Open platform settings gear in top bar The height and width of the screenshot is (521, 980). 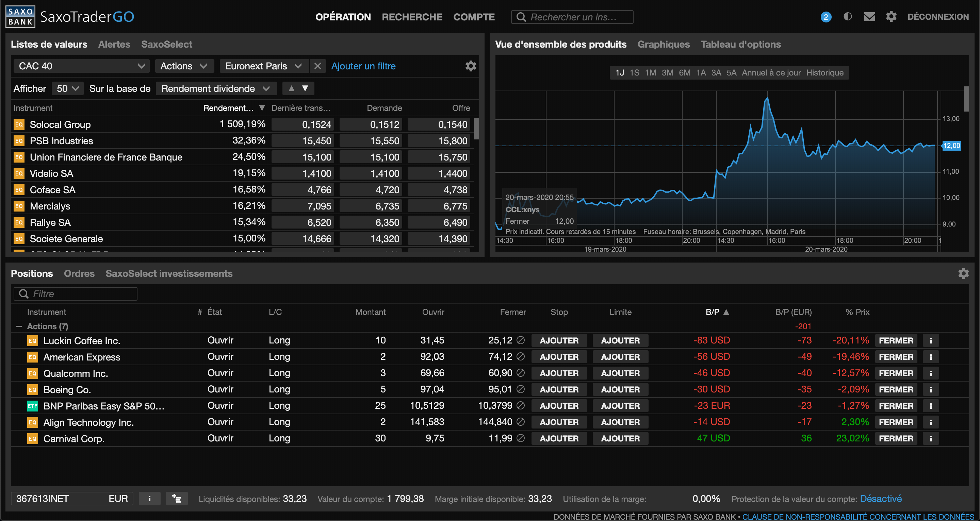click(891, 17)
